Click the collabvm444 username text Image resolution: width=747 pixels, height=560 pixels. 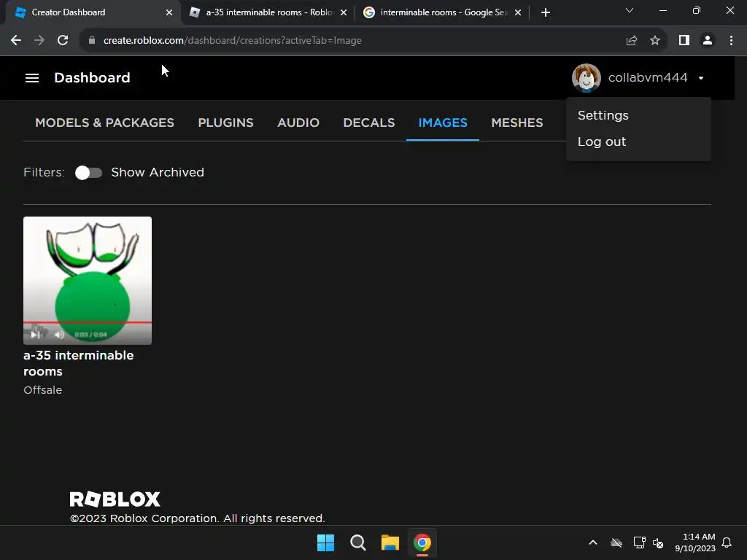(648, 77)
